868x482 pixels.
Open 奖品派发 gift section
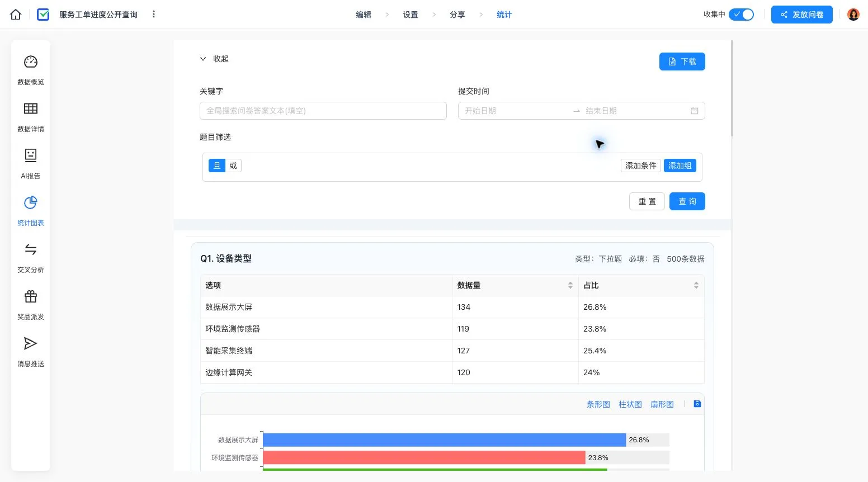tap(31, 305)
